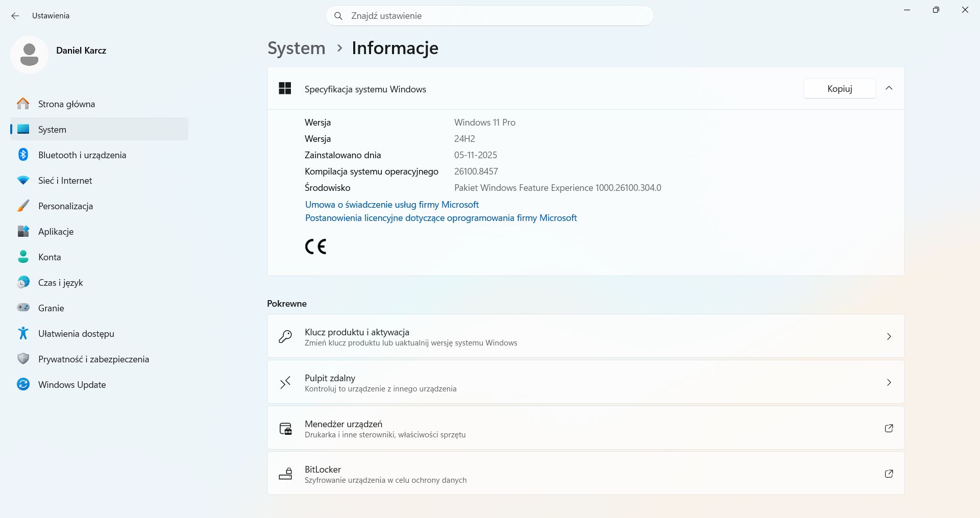
Task: Open Sieć i Internet settings
Action: pos(99,180)
